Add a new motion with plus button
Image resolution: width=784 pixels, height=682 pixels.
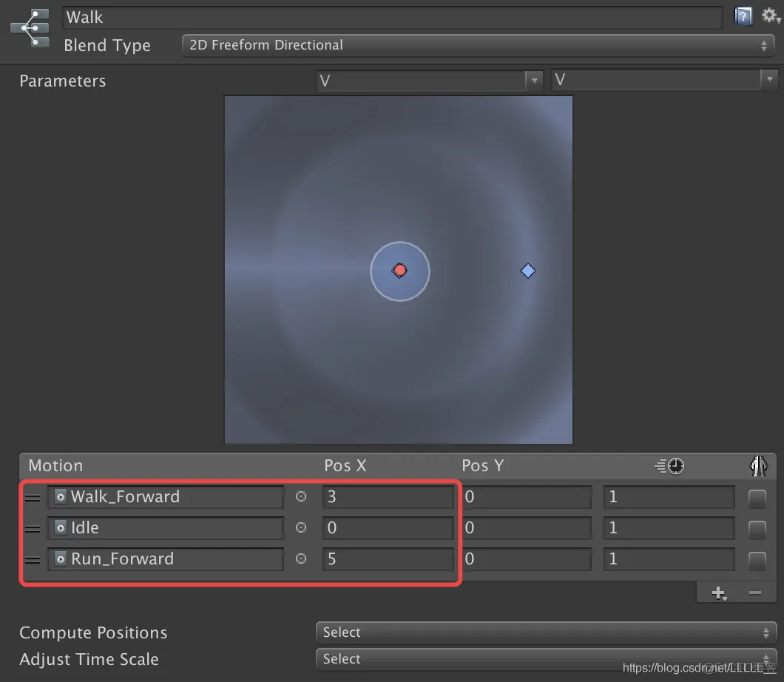pyautogui.click(x=718, y=593)
